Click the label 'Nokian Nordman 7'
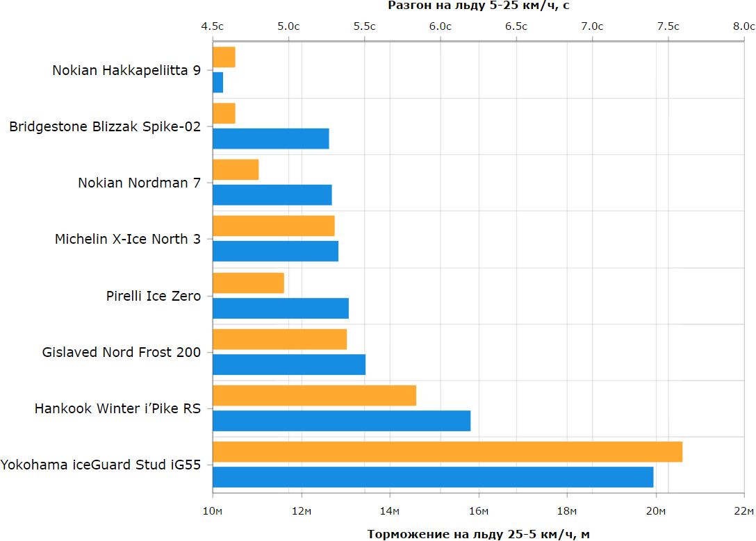 [x=140, y=183]
